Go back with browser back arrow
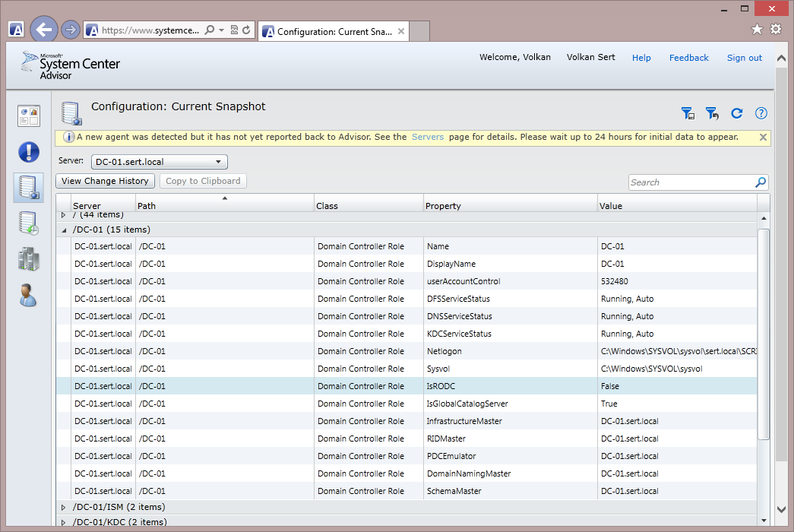794x532 pixels. tap(44, 30)
